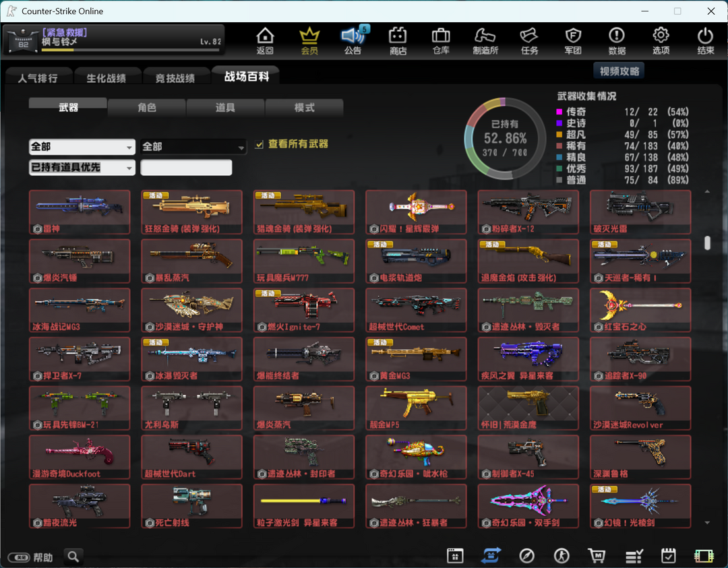Click the 已持有 52.86% collection ring chart
728x568 pixels.
coord(505,138)
